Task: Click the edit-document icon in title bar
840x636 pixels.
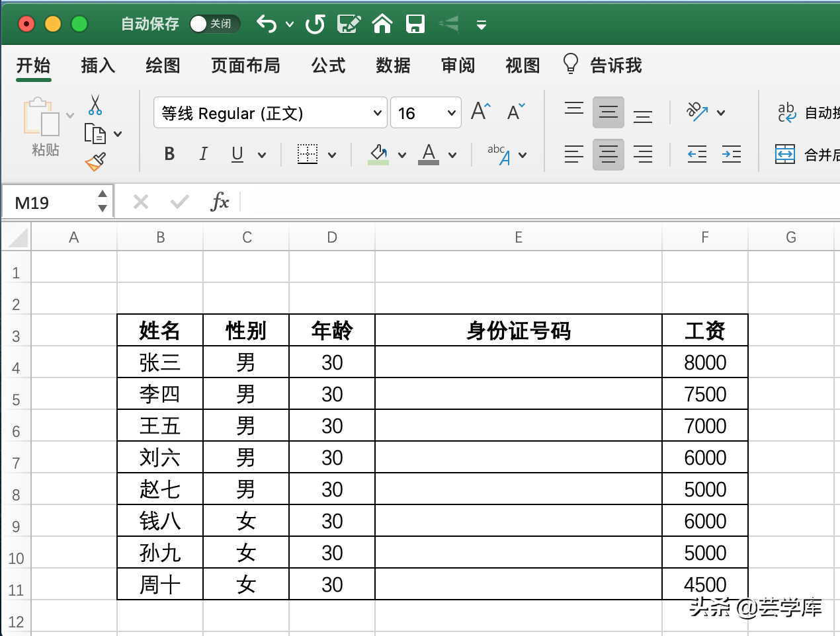Action: click(349, 24)
